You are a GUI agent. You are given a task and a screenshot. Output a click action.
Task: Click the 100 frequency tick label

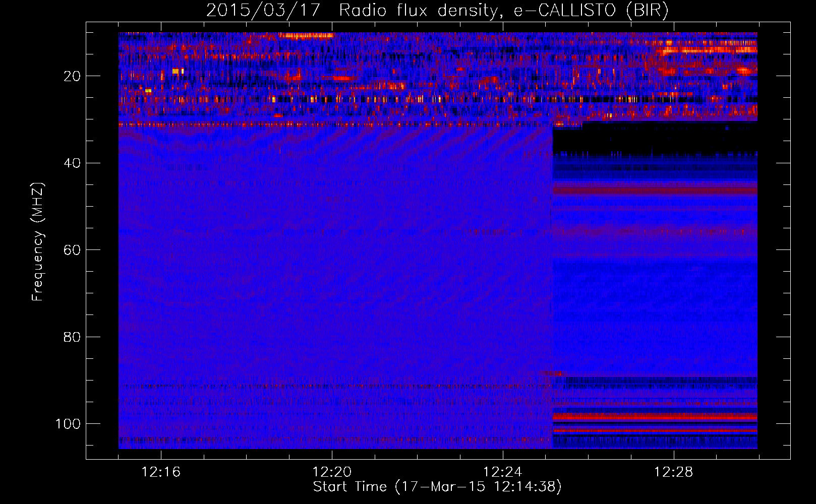[x=68, y=424]
